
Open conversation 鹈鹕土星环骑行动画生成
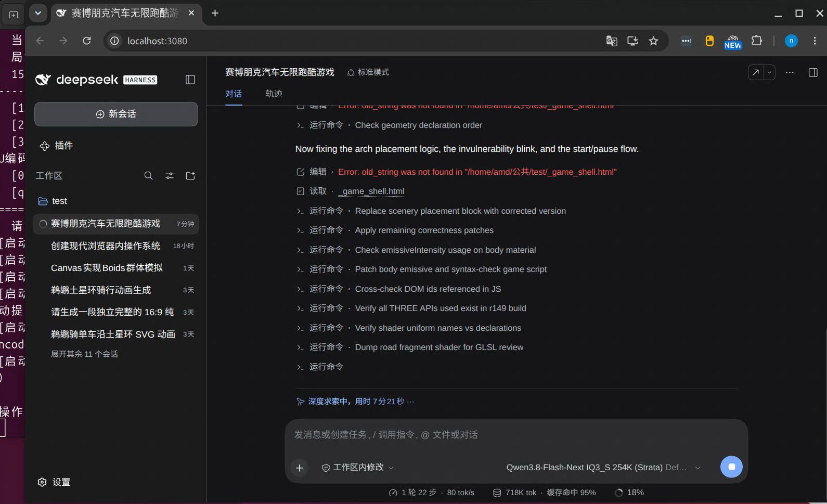click(x=116, y=290)
